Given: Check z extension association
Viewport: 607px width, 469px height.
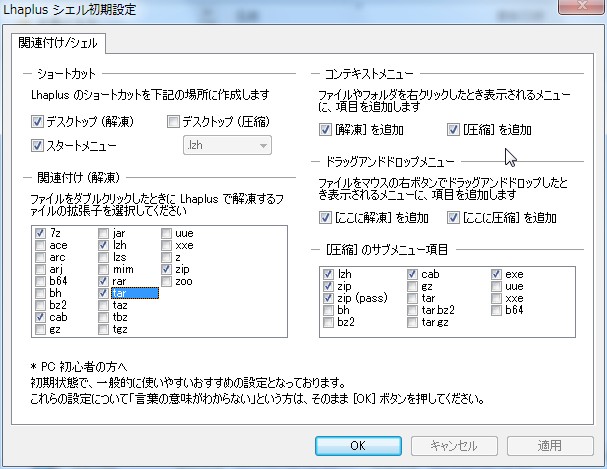Looking at the screenshot, I should (x=166, y=257).
